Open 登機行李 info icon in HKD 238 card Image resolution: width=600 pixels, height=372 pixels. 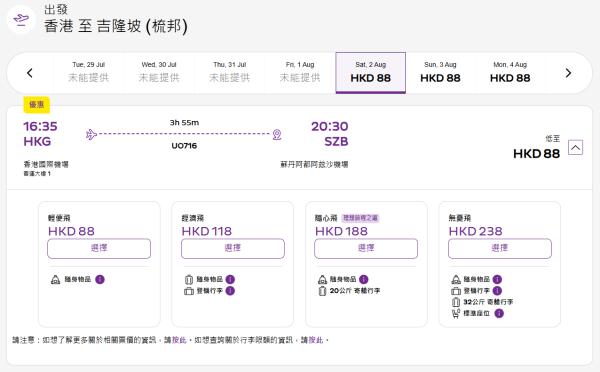pyautogui.click(x=497, y=291)
